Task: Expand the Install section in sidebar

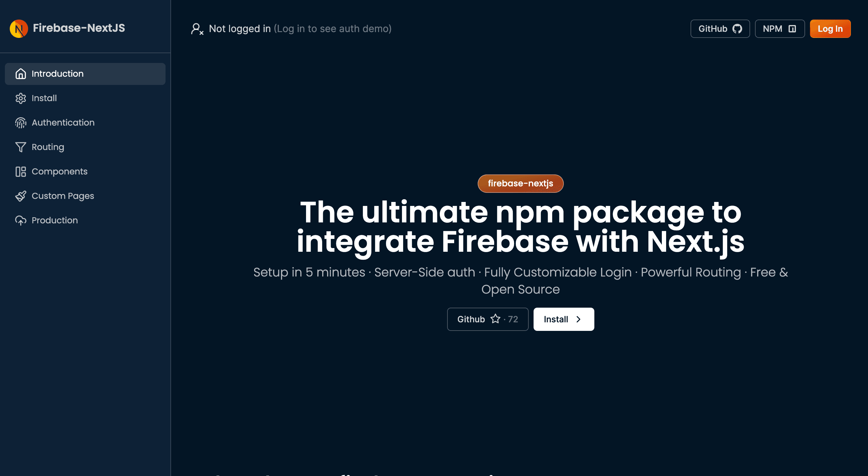Action: click(44, 98)
